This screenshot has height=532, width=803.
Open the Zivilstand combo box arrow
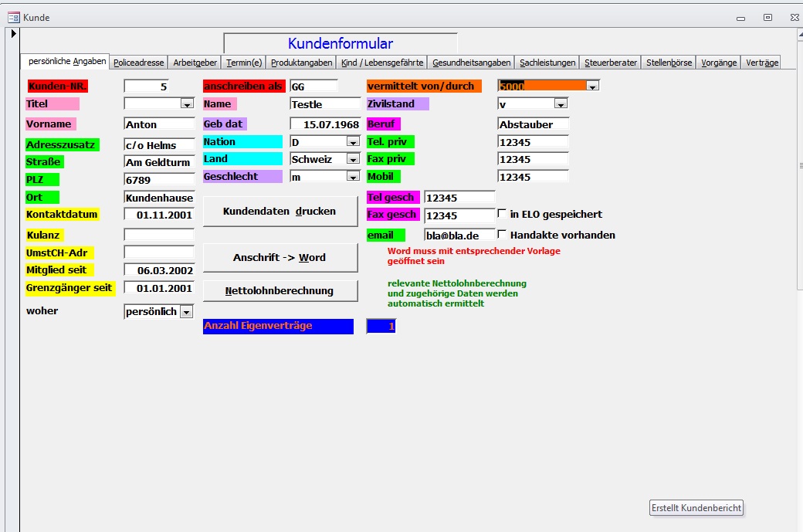click(561, 103)
